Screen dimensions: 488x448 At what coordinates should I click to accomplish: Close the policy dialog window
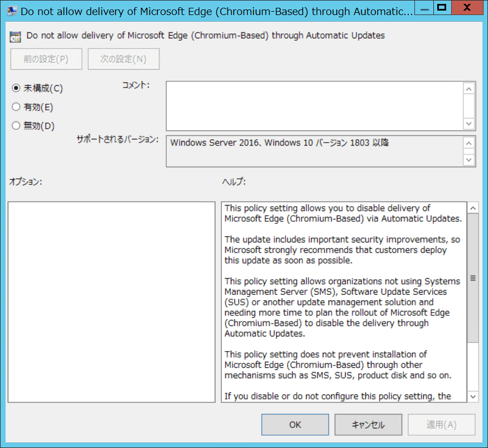pyautogui.click(x=467, y=8)
